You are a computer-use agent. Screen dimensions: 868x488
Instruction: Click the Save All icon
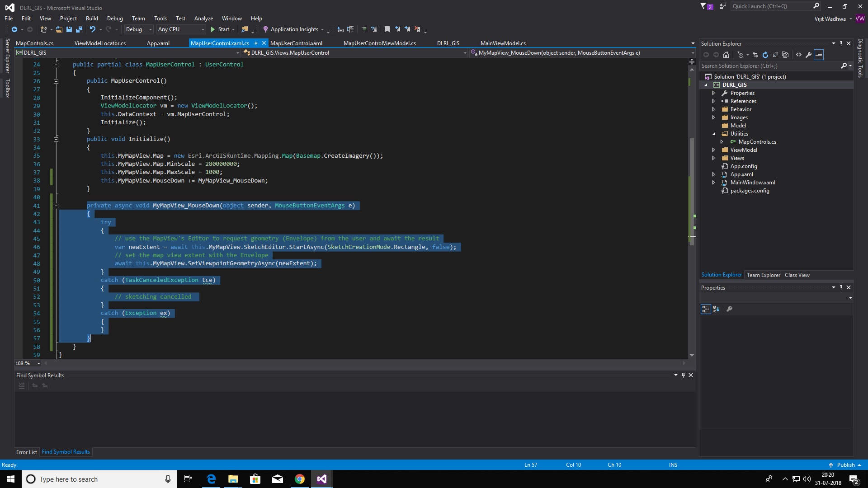pyautogui.click(x=79, y=29)
